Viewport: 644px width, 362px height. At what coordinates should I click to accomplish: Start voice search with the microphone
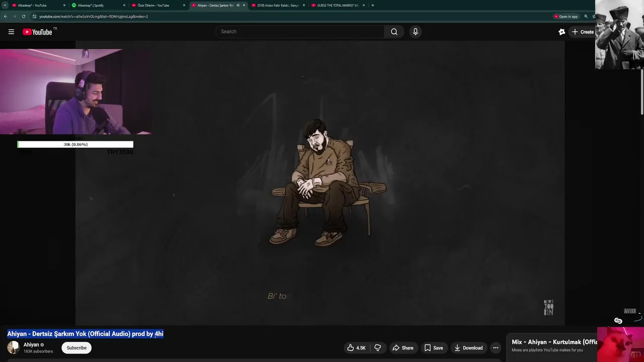click(415, 32)
